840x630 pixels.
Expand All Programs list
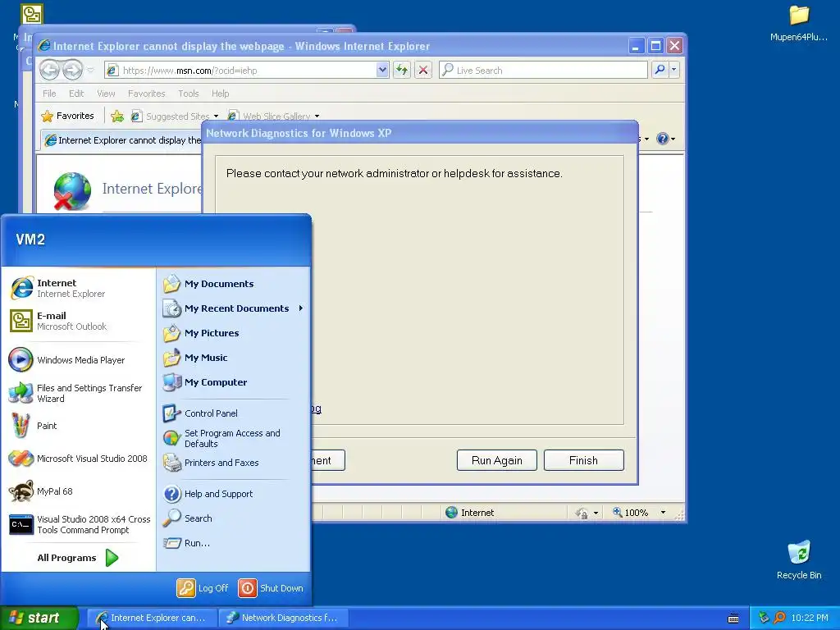[78, 558]
